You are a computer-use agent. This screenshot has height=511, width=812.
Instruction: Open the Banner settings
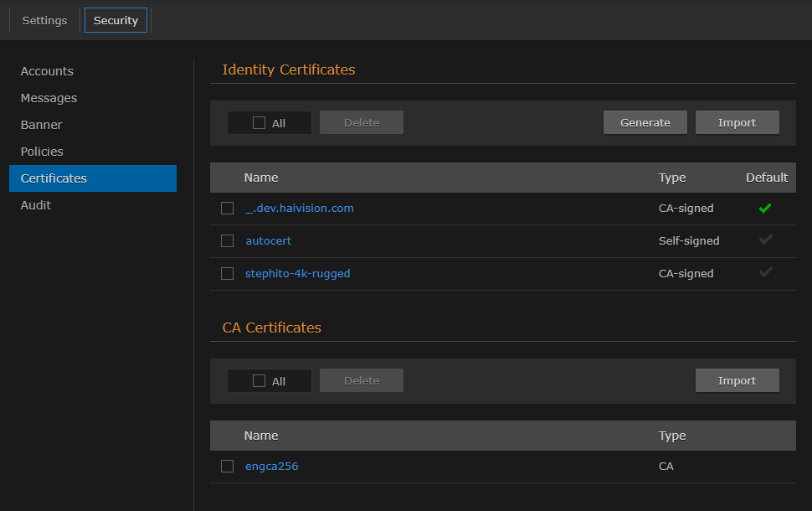pos(40,125)
